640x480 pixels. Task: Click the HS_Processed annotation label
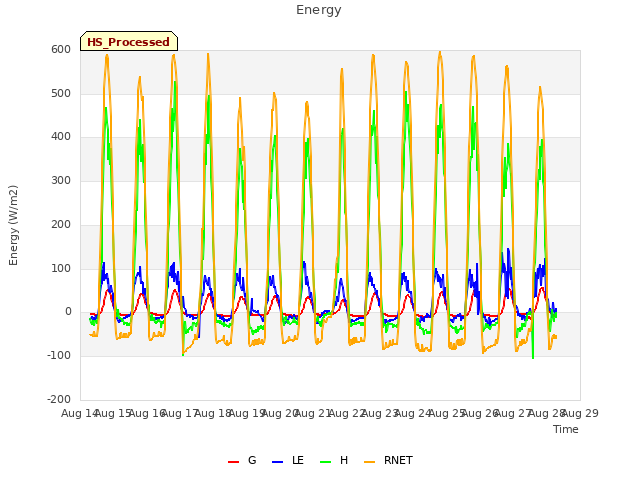[129, 41]
